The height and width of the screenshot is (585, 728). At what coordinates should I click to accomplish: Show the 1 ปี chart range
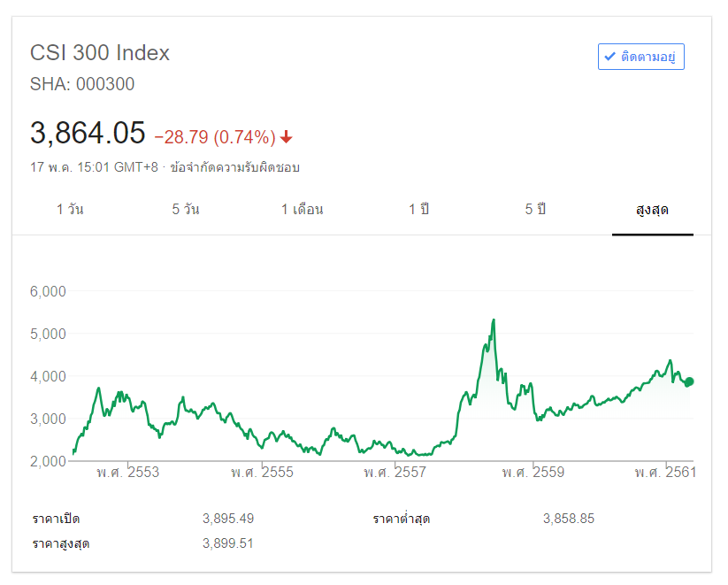418,210
